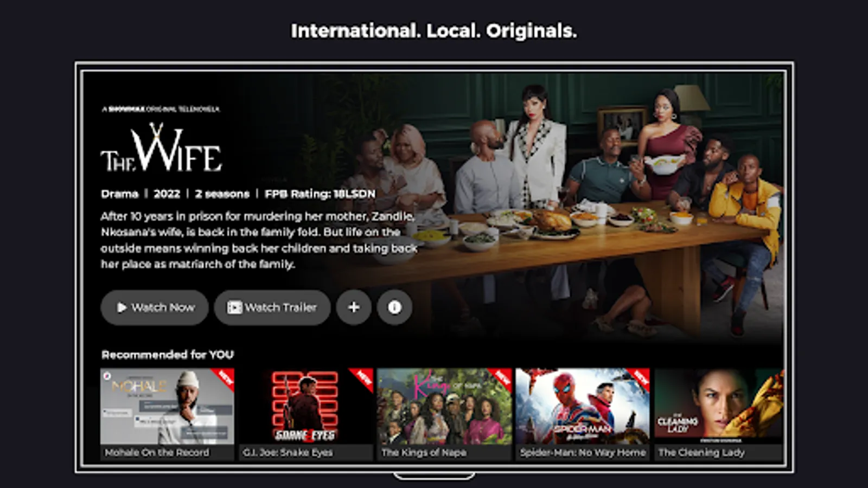Image resolution: width=868 pixels, height=488 pixels.
Task: Play the trailer with Watch Trailer
Action: click(272, 307)
